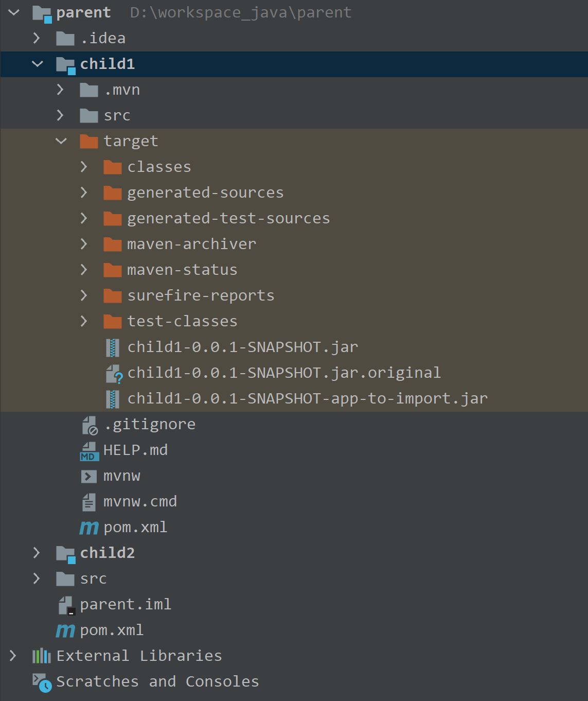Image resolution: width=588 pixels, height=701 pixels.
Task: Select the mvnw.cmd file
Action: pyautogui.click(x=140, y=502)
